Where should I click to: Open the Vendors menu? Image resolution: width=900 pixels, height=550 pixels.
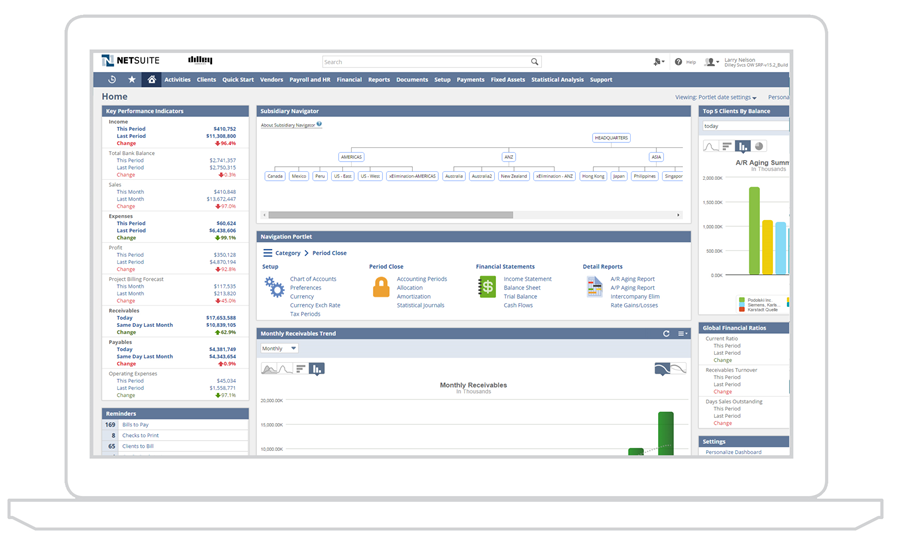[x=271, y=80]
